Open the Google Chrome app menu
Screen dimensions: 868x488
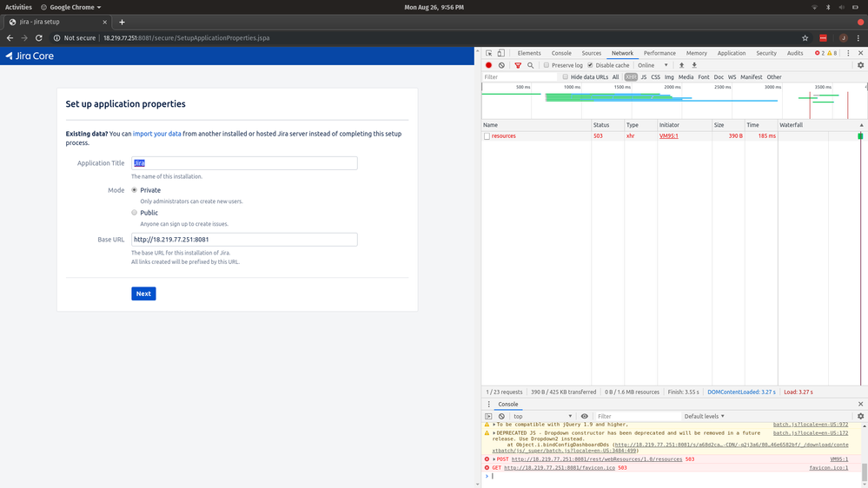point(71,7)
